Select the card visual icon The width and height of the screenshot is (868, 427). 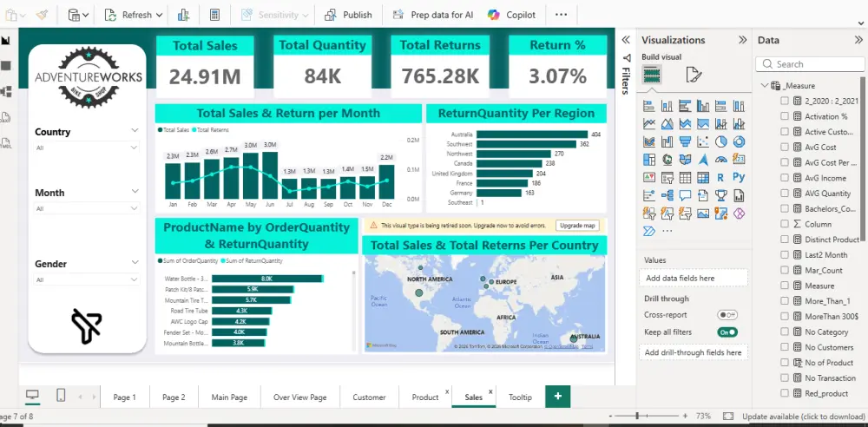(x=739, y=160)
